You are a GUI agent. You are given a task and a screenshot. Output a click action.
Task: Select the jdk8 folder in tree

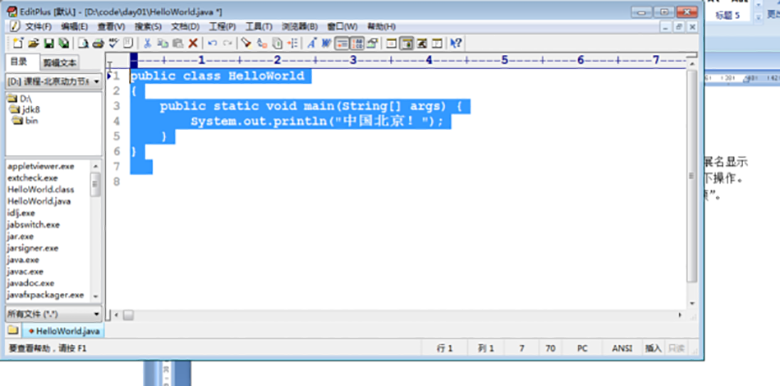tap(25, 109)
